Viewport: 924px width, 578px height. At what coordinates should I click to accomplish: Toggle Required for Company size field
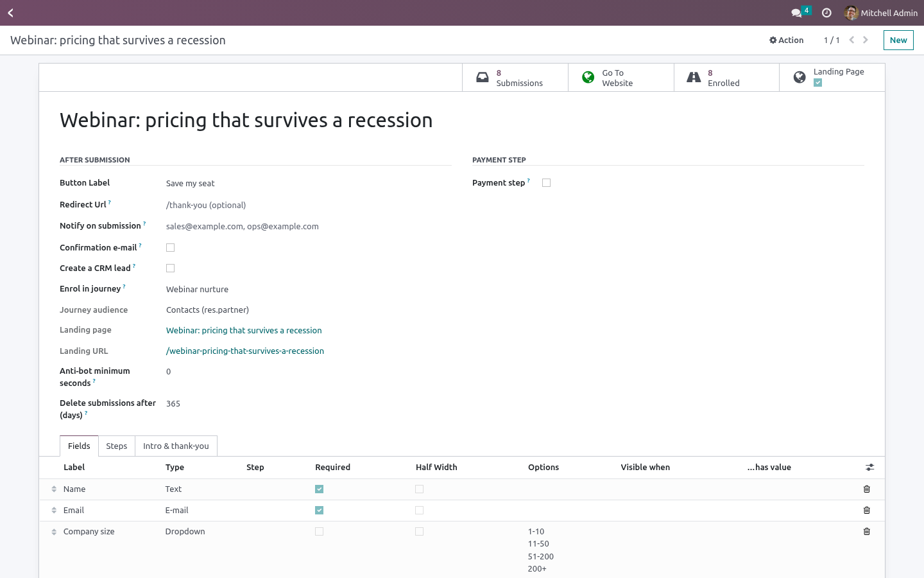click(319, 532)
